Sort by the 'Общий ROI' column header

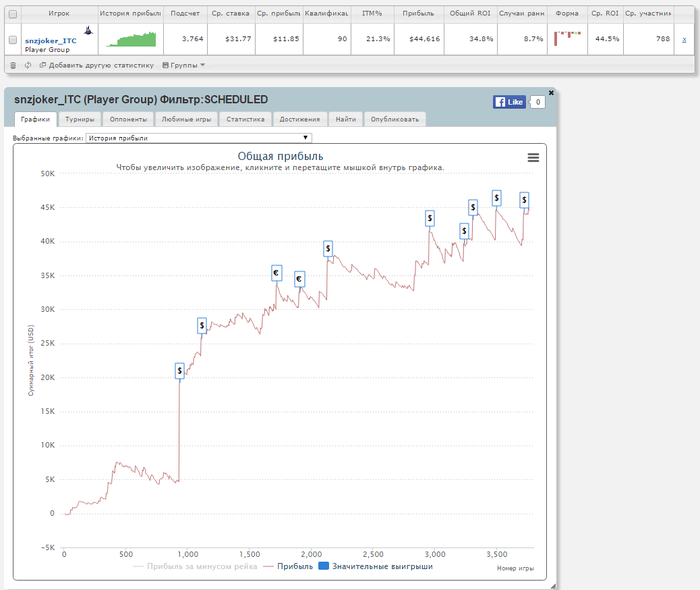pos(470,13)
